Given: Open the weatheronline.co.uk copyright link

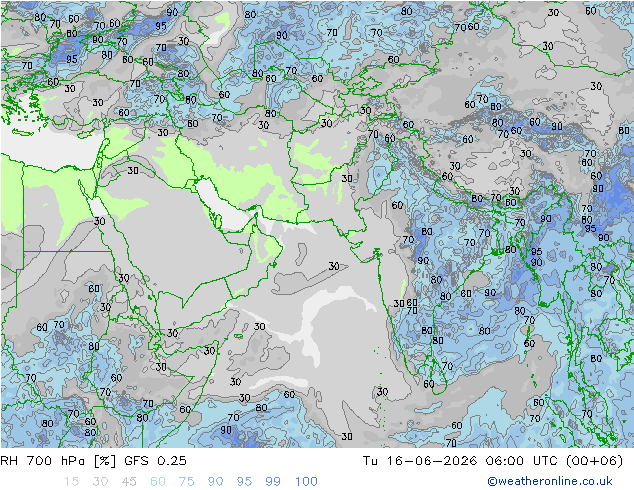Looking at the screenshot, I should 550,481.
